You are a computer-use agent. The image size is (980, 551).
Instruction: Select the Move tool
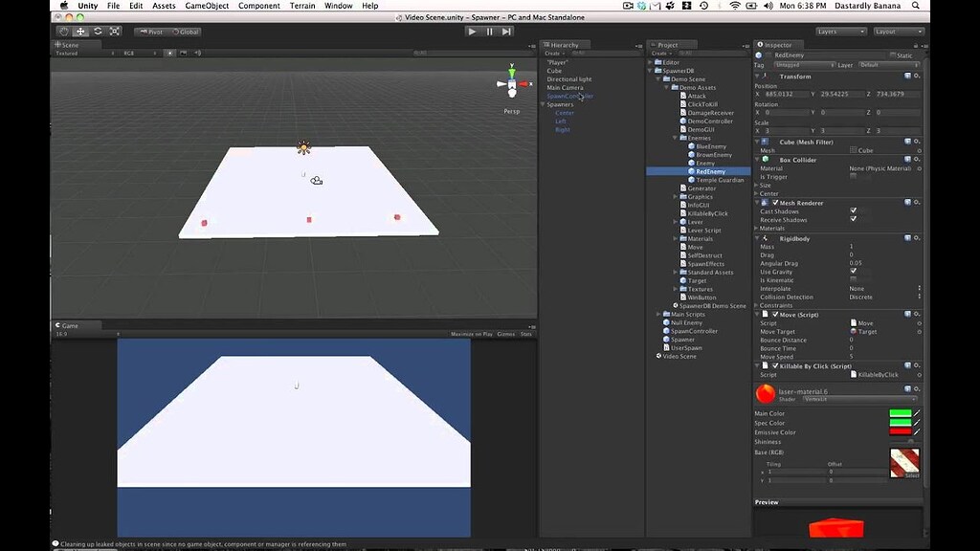(x=79, y=31)
